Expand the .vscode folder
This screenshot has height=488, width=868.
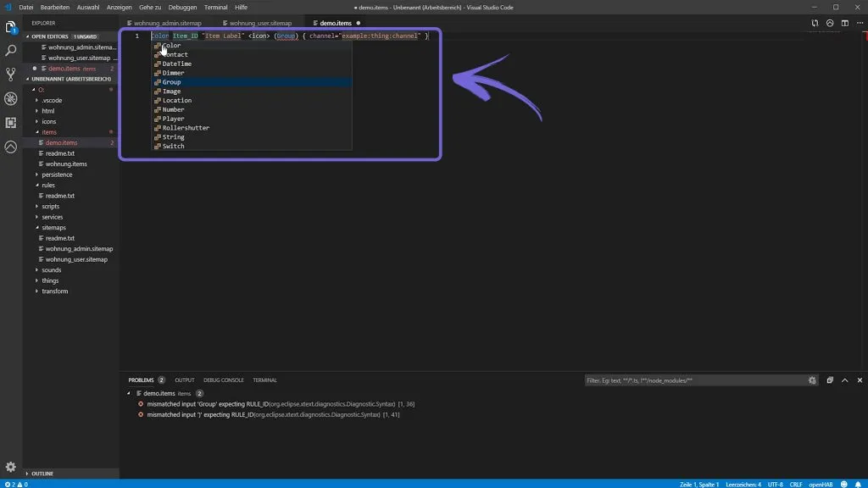click(37, 100)
